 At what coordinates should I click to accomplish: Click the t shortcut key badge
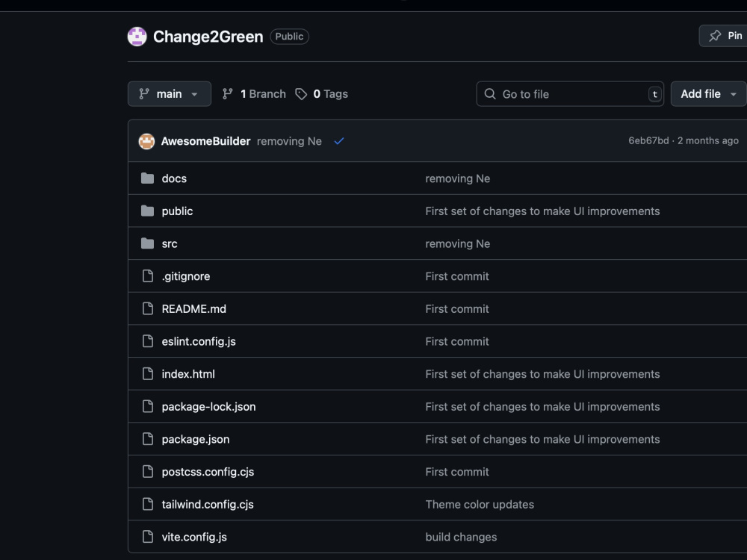654,94
